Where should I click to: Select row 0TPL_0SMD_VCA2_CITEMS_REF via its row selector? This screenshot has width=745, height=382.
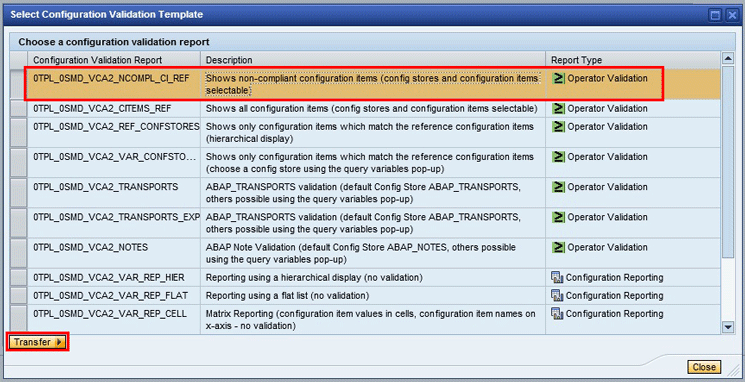[x=19, y=109]
